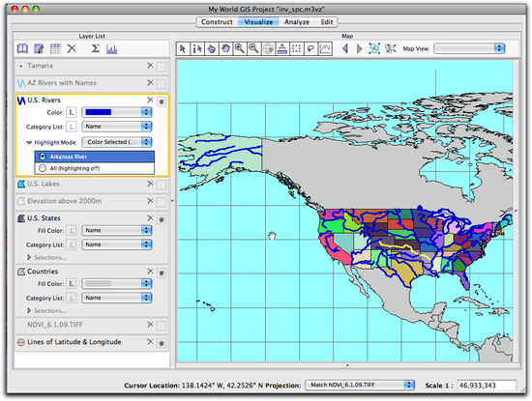Hide the U.S. Rivers layer
This screenshot has height=401, width=532.
162,101
